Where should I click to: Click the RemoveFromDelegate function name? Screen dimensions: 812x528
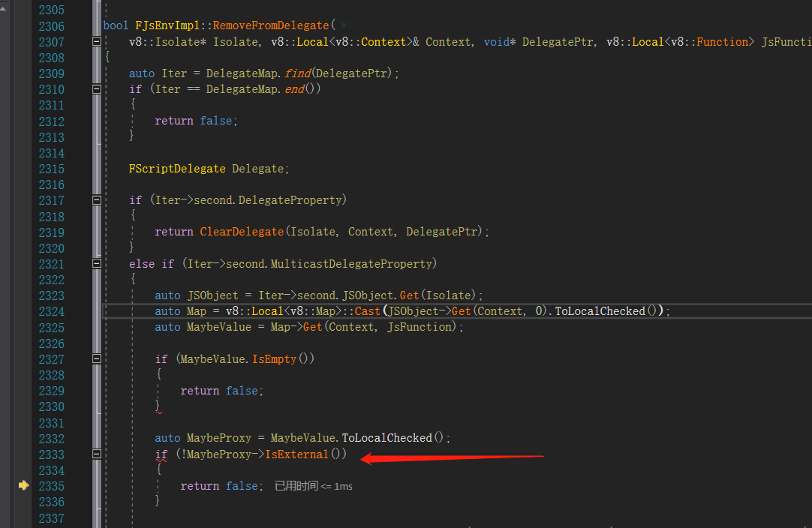click(271, 25)
